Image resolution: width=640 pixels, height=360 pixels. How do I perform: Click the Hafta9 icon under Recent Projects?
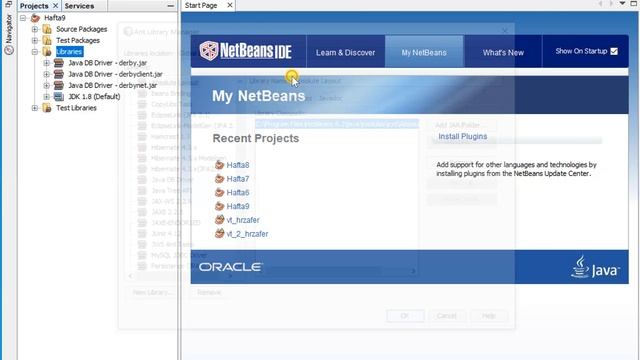click(220, 206)
